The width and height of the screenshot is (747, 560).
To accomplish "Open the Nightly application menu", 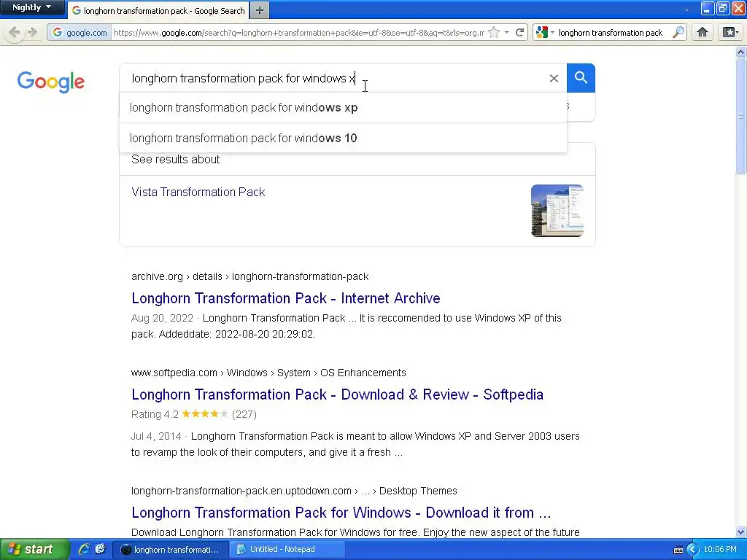I will pos(31,7).
